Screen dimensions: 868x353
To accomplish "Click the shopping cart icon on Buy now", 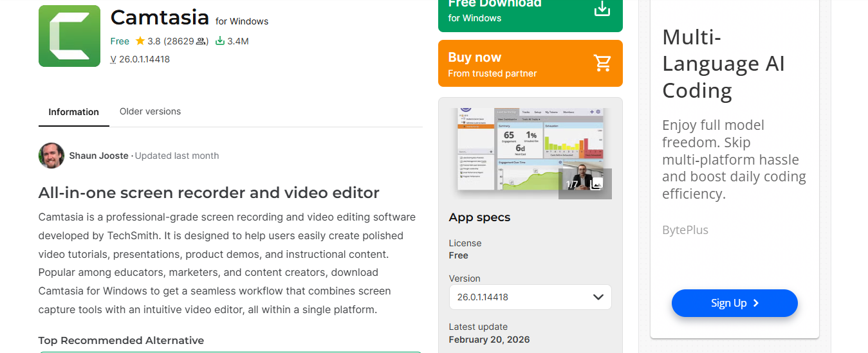I will click(602, 63).
